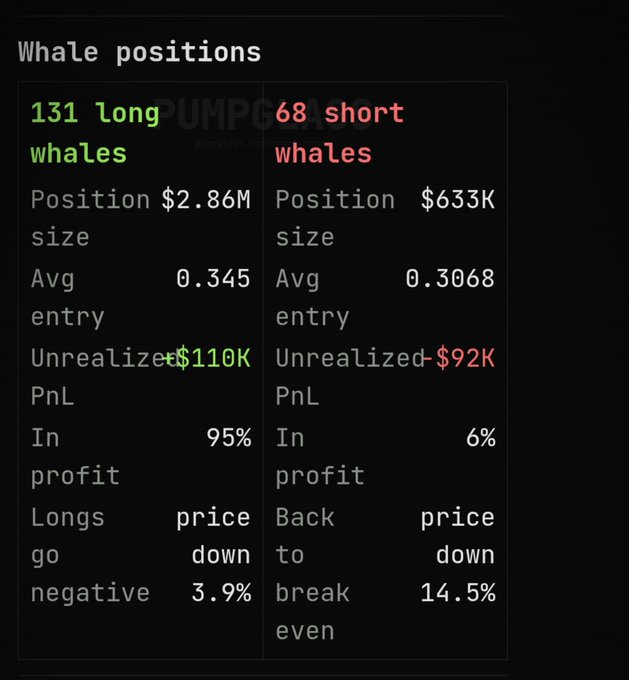
Task: Click the 95% in profit value
Action: [229, 438]
